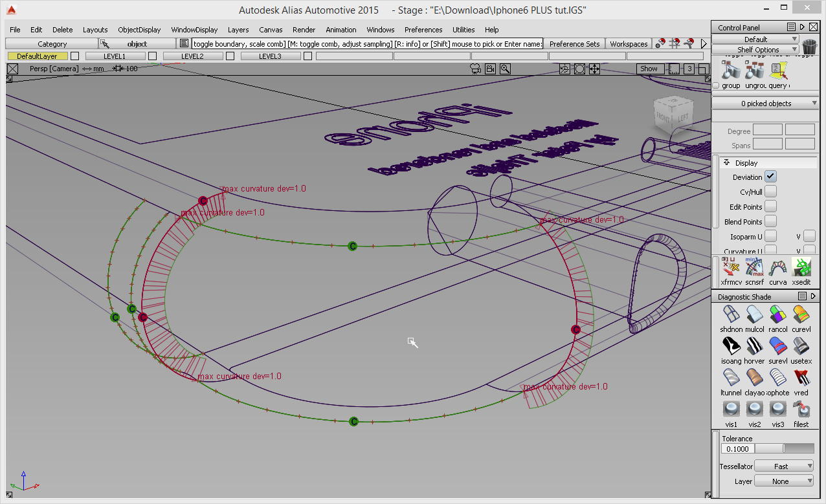This screenshot has height=504, width=826.
Task: Open the Utilities menu
Action: [463, 30]
